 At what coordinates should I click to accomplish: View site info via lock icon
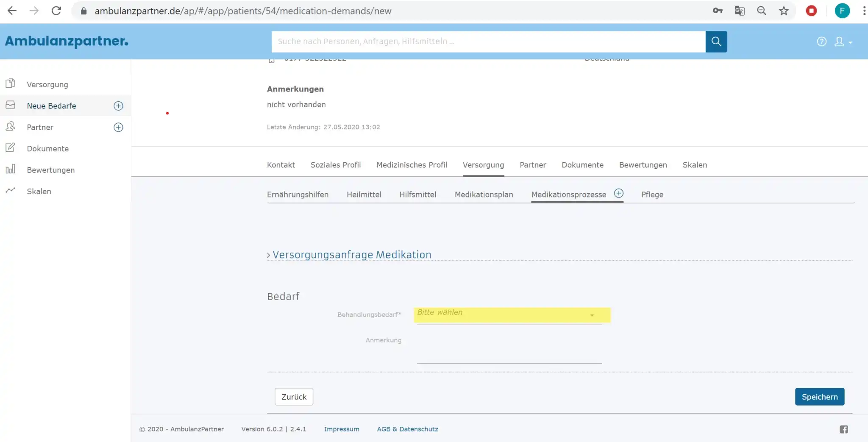(84, 11)
